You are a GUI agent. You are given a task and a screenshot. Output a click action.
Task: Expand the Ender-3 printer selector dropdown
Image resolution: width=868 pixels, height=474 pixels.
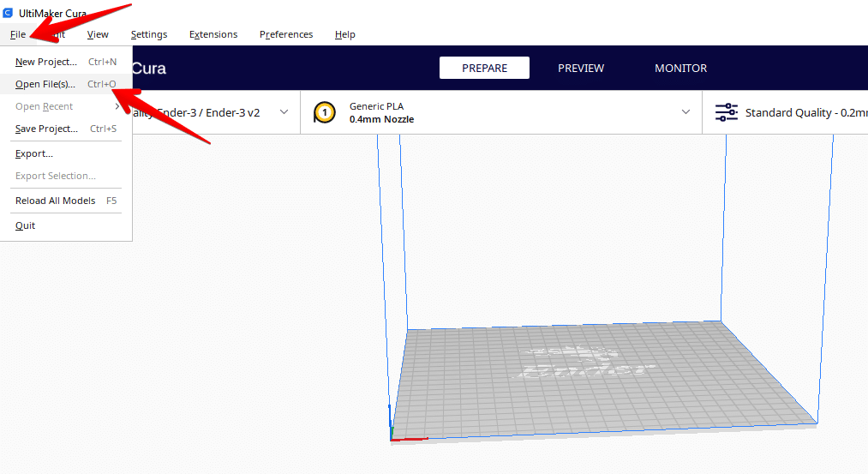284,111
